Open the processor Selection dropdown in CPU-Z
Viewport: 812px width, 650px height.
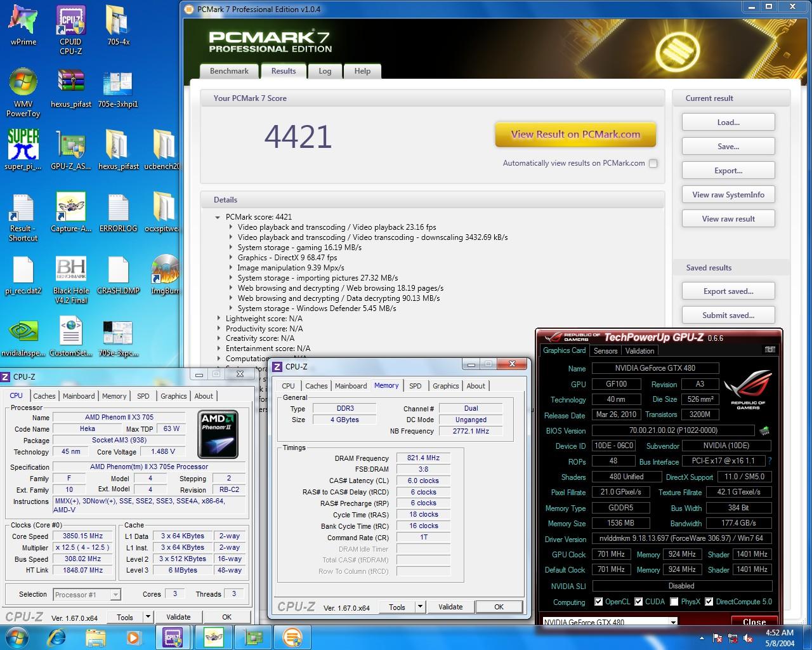tap(115, 595)
